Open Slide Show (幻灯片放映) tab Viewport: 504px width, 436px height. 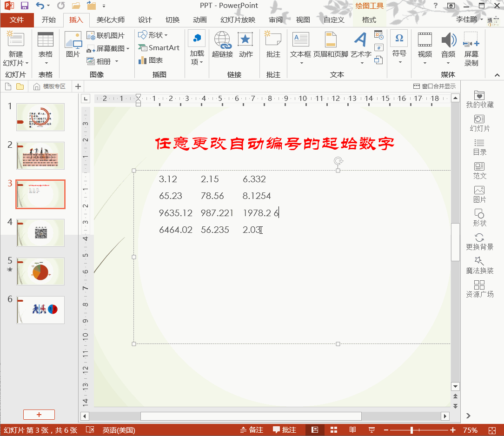click(238, 20)
